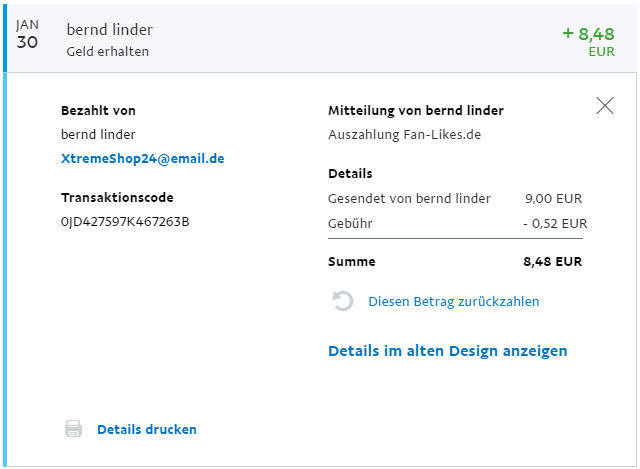This screenshot has height=469, width=640.
Task: Click the transaction code 0JD427597K467263B
Action: pyautogui.click(x=125, y=221)
